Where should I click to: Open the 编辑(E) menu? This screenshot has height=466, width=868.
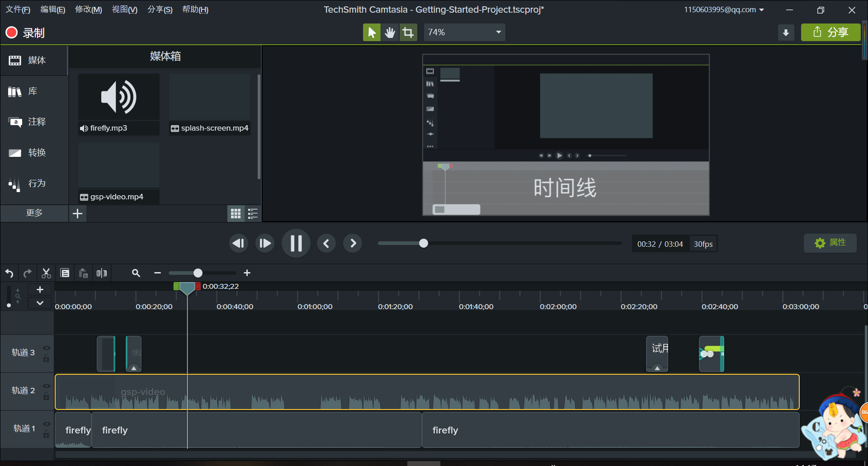coord(53,9)
